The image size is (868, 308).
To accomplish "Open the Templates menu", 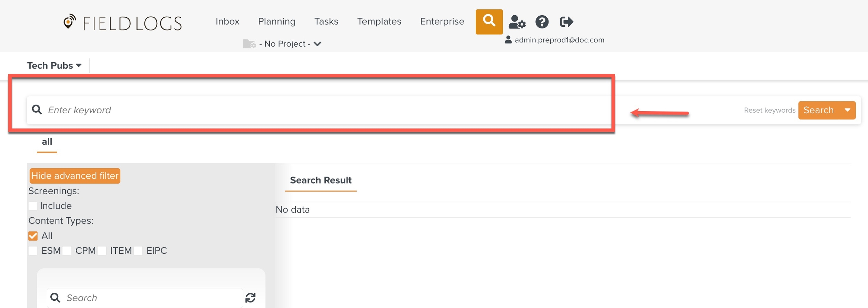I will pyautogui.click(x=379, y=22).
